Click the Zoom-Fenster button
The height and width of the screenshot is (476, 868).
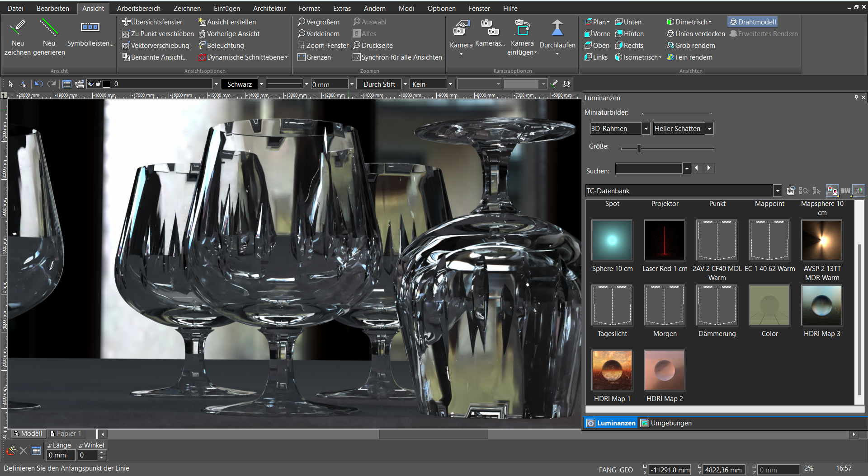coord(323,45)
